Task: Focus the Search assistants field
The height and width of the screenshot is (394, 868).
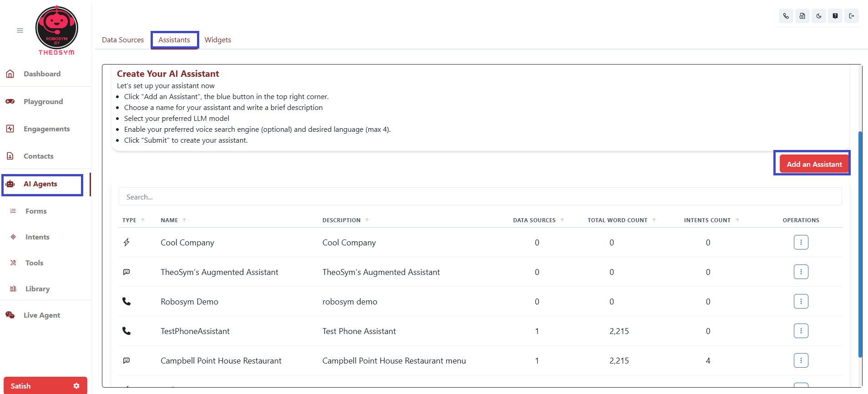Action: point(480,197)
